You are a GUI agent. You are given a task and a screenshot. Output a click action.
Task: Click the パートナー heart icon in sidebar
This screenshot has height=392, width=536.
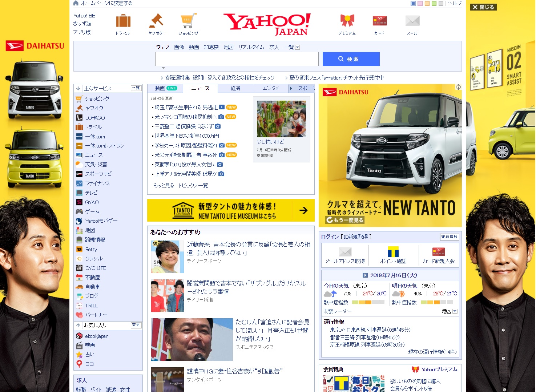[x=79, y=315]
